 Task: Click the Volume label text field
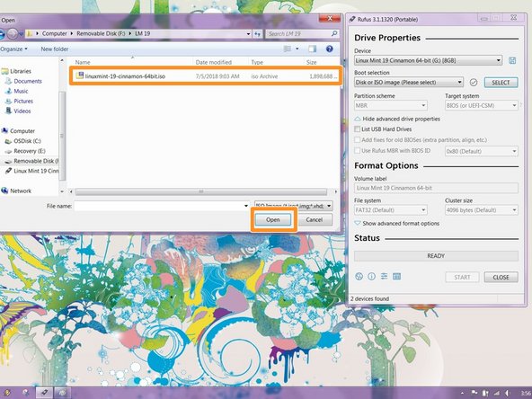click(x=436, y=188)
